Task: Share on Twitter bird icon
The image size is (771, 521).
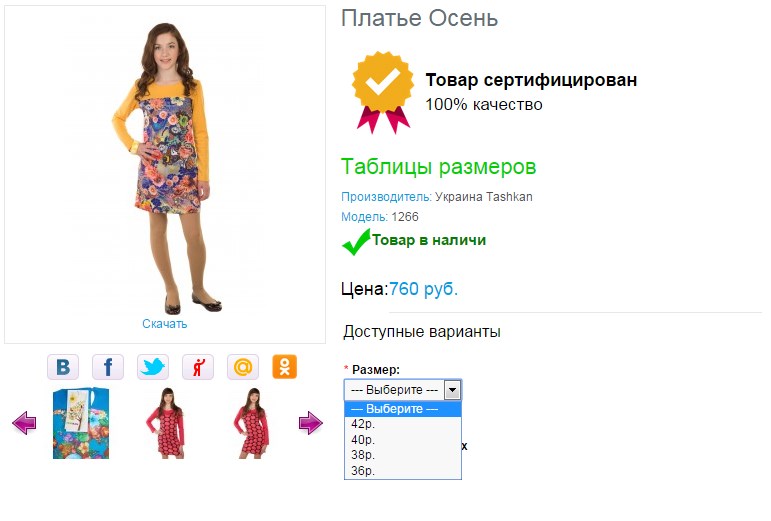Action: coord(153,367)
